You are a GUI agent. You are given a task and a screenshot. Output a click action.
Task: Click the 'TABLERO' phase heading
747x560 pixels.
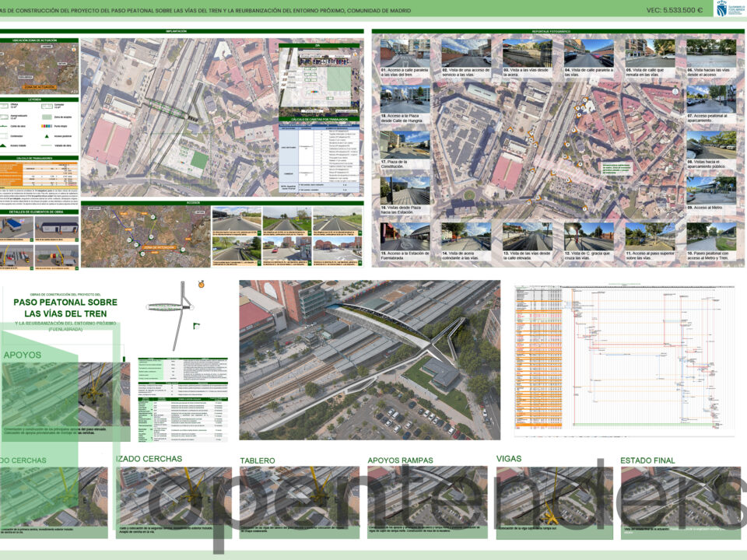click(x=258, y=460)
